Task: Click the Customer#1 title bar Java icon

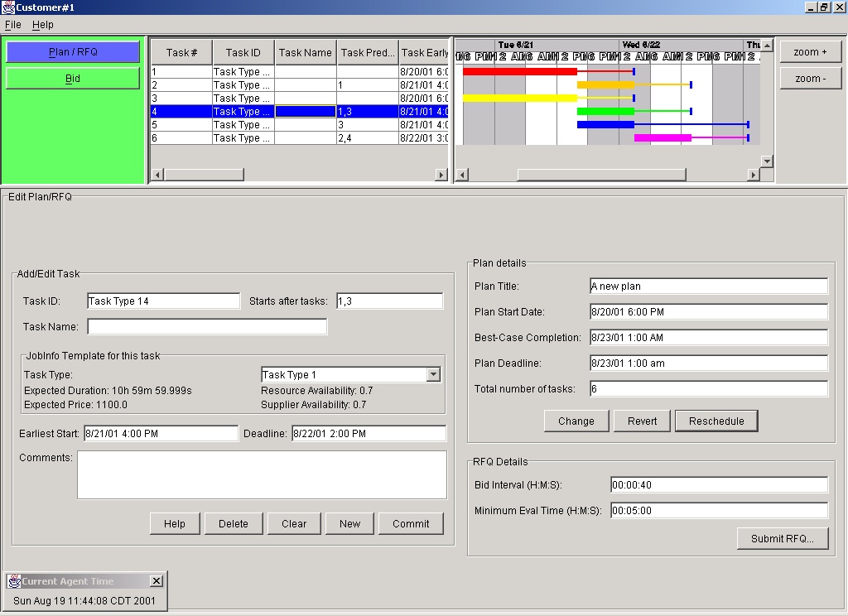Action: point(8,7)
